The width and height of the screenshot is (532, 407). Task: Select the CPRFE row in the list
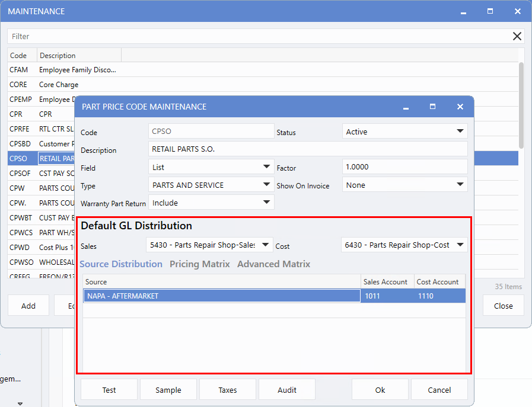(41, 129)
